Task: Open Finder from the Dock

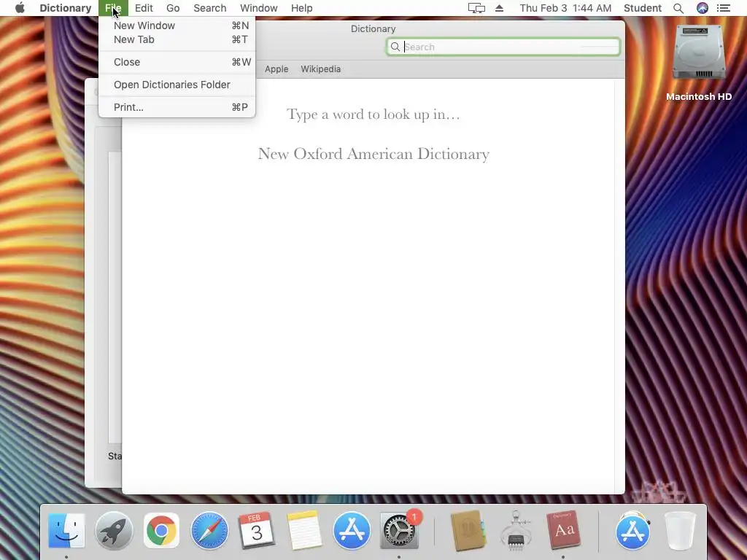Action: tap(66, 530)
